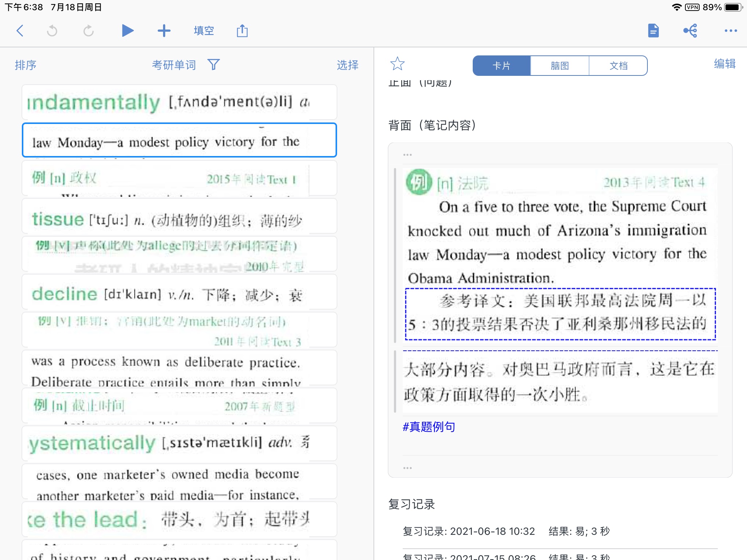Open the mind map branch icon

pyautogui.click(x=690, y=31)
